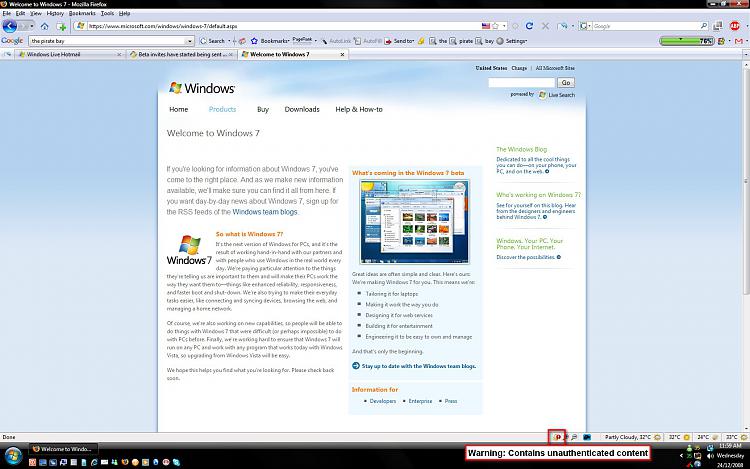Click the Google logo on Google toolbar

12,41
